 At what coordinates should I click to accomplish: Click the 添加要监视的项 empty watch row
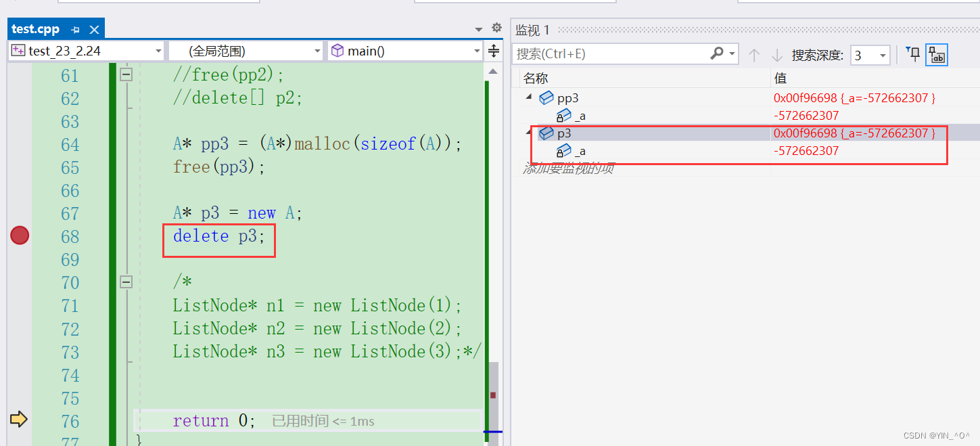tap(569, 168)
